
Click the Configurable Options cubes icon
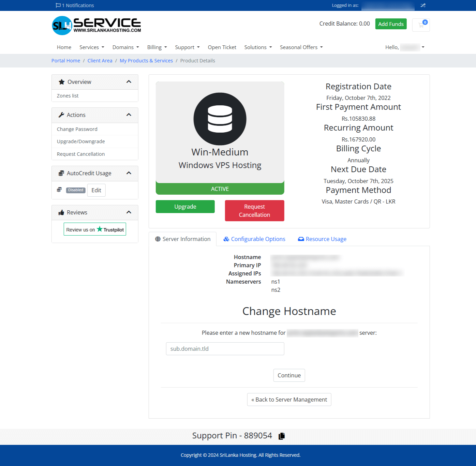tap(226, 239)
